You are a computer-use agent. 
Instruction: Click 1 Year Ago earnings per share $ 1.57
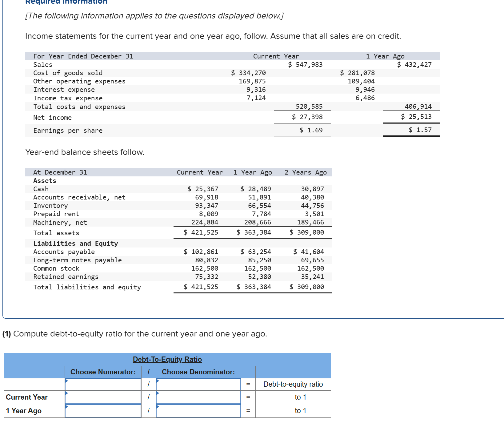(420, 130)
